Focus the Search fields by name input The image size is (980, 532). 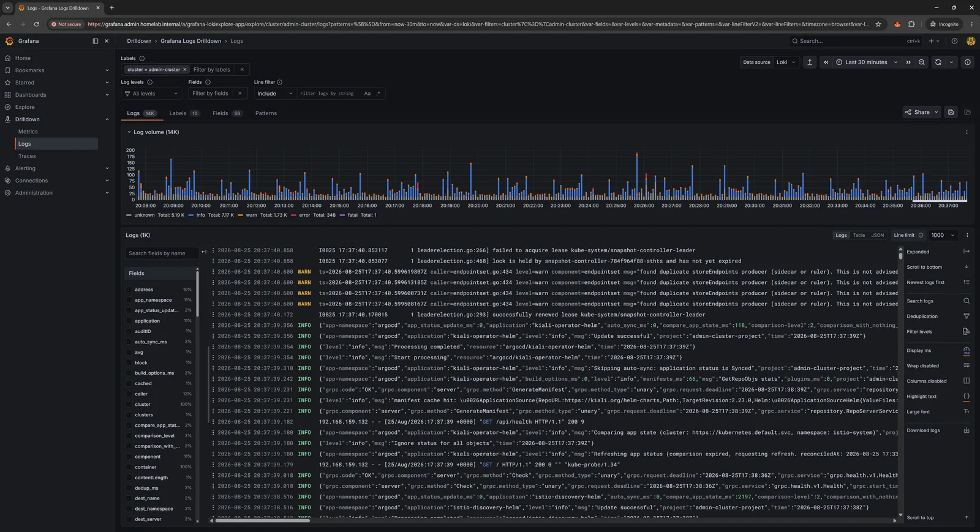(x=162, y=253)
